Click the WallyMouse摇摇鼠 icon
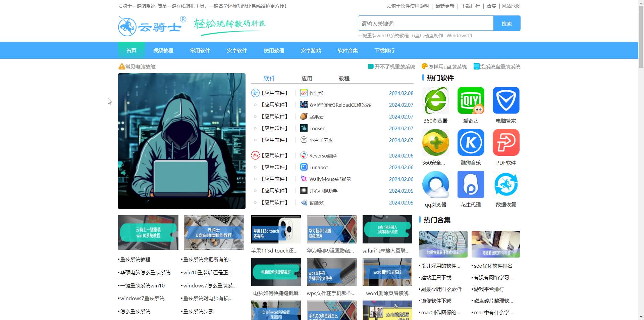644x320 pixels. (x=304, y=179)
